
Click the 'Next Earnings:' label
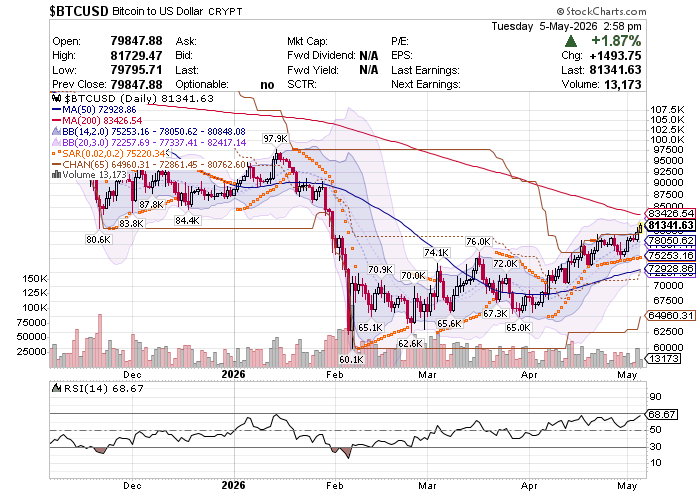pos(425,84)
